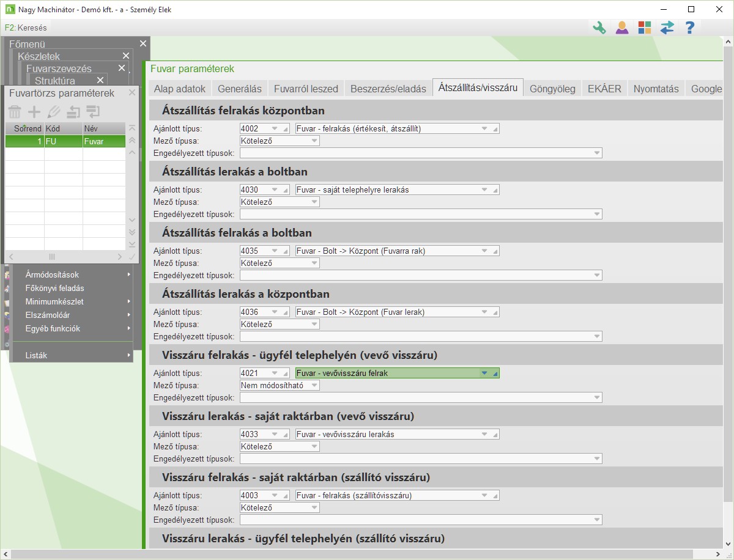734x560 pixels.
Task: Click the trash delete icon in Fuvartörzs paraméterek
Action: click(x=15, y=112)
